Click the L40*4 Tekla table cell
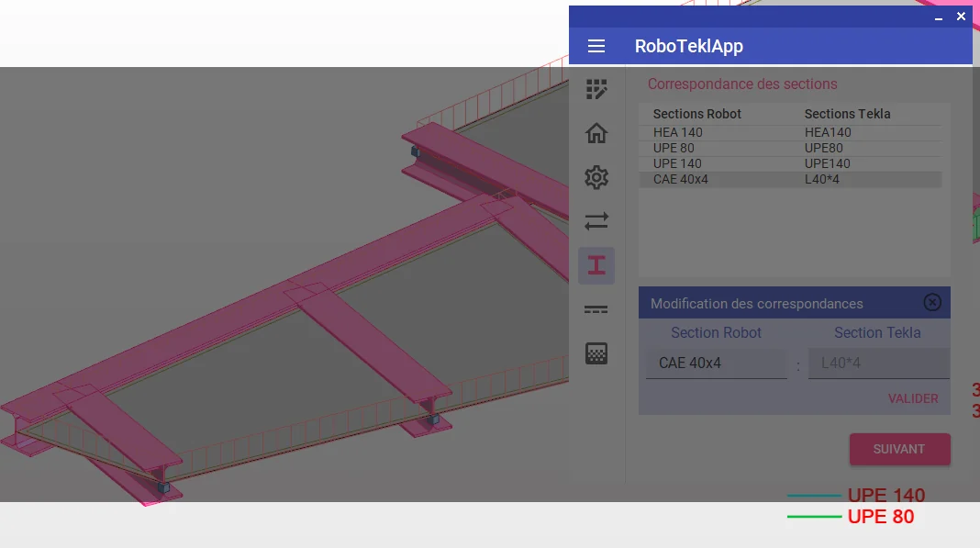 click(822, 180)
